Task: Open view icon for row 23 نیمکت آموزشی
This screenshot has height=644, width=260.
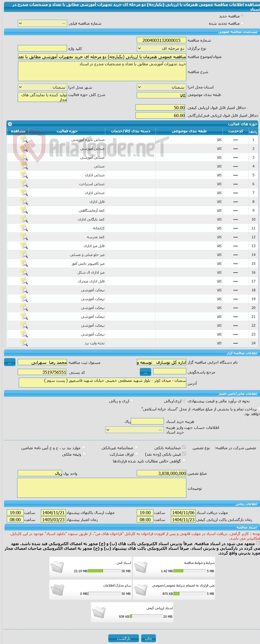Action: coord(24,334)
